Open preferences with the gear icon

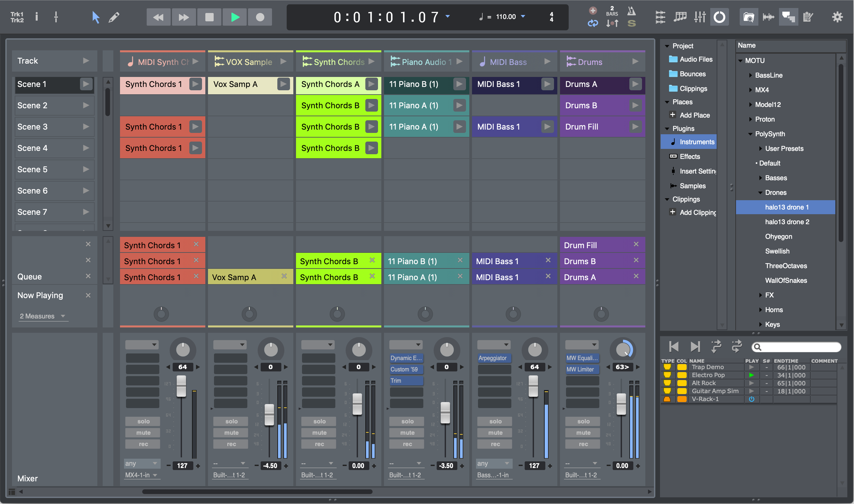point(837,17)
